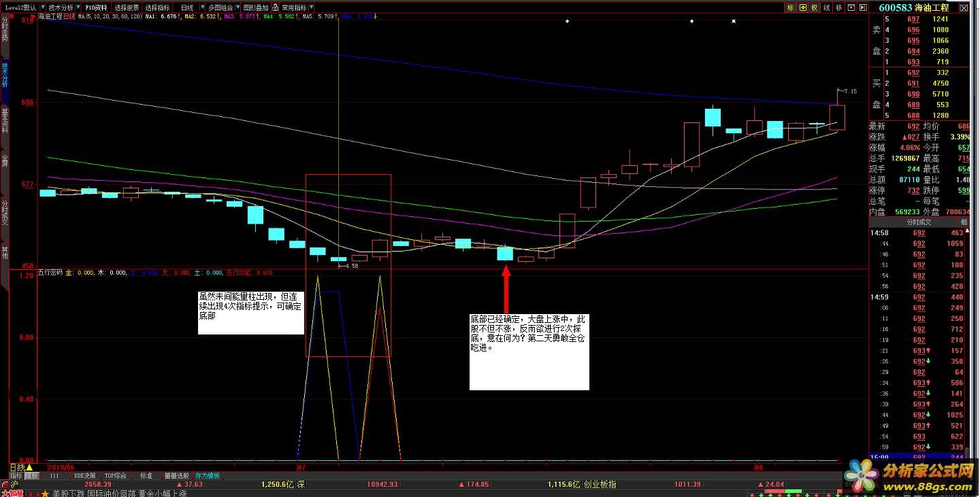Click the 标 (mark) toolbar icon
The image size is (980, 497).
tap(790, 7)
